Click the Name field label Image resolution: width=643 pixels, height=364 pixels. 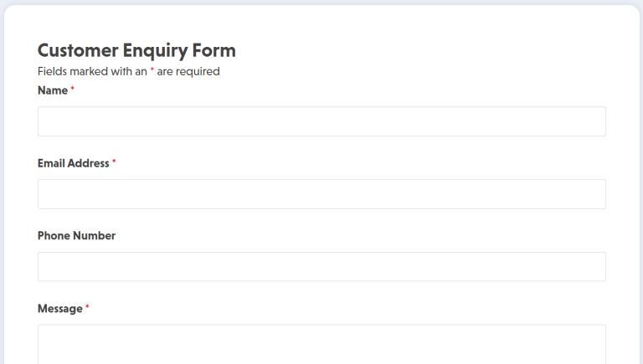coord(53,90)
